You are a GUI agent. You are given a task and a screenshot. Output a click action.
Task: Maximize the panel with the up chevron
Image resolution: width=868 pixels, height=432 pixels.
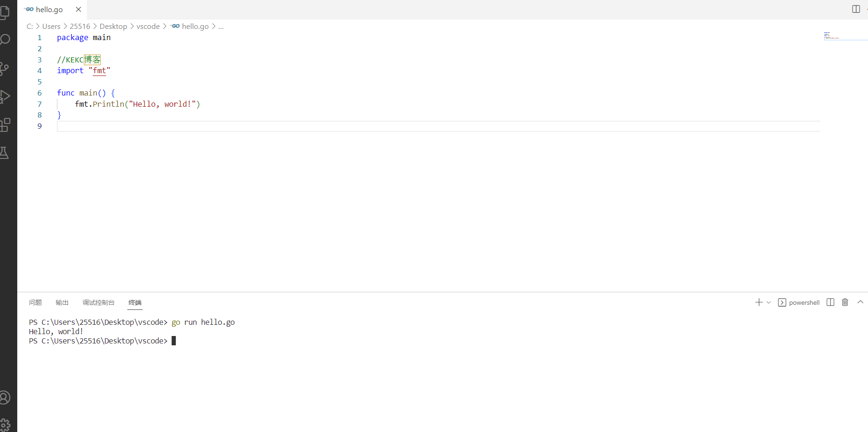pos(861,302)
